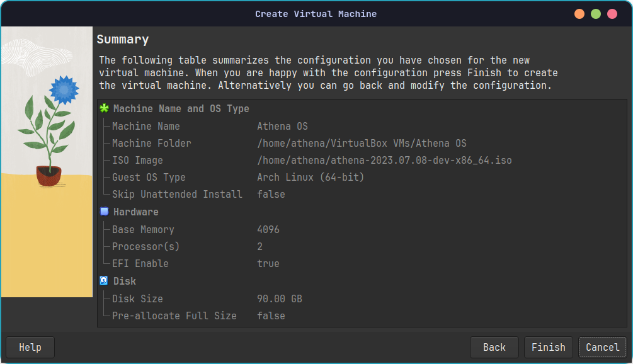Click the Machine Name and OS Type section icon
The image size is (633, 364).
[105, 108]
